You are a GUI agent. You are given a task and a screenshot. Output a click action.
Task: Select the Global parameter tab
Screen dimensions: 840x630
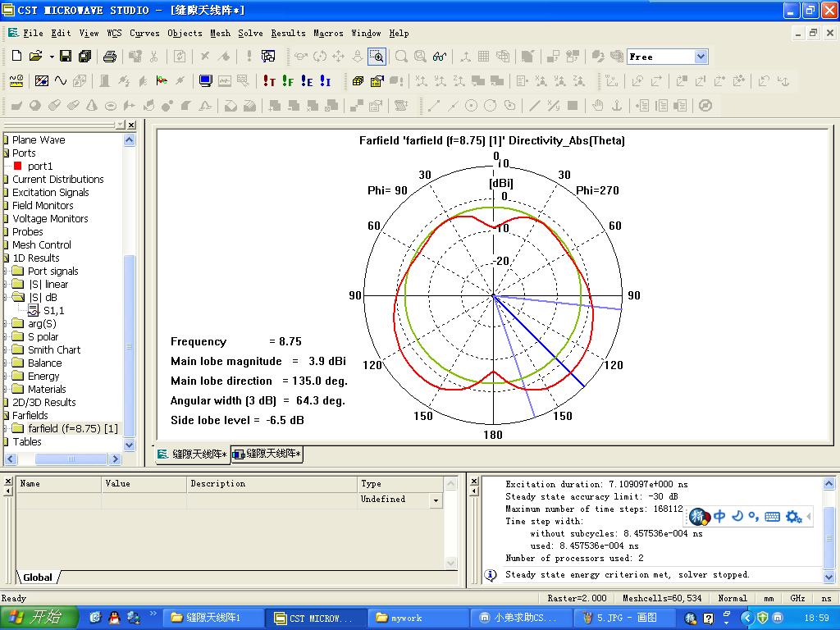[x=38, y=577]
